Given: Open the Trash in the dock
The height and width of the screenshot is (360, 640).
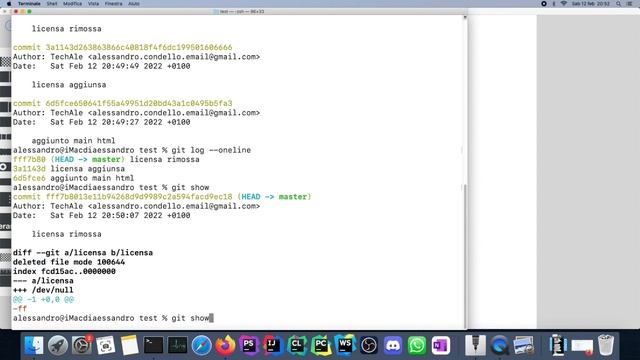Looking at the screenshot, I should coord(606,345).
